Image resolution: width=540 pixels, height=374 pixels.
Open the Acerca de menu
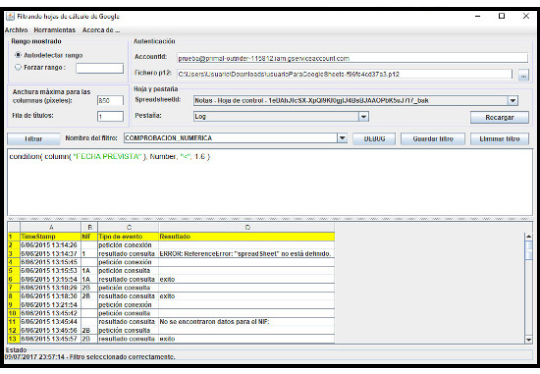101,30
